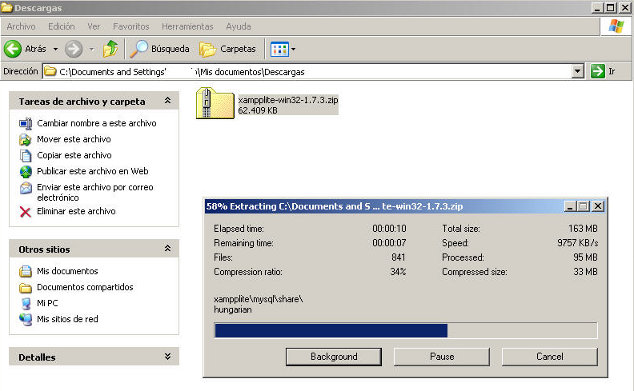Viewport: 634px width, 391px height.
Task: Click the Remaining time value 00:00:07
Action: 389,243
